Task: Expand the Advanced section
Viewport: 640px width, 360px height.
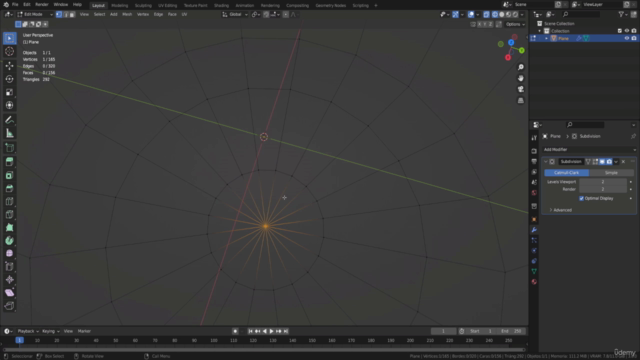Action: (x=560, y=210)
